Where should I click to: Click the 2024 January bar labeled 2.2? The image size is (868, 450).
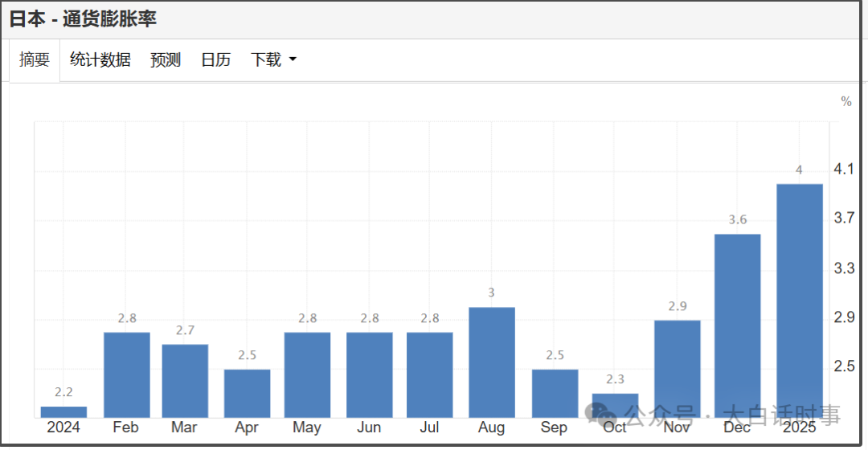[x=63, y=412]
